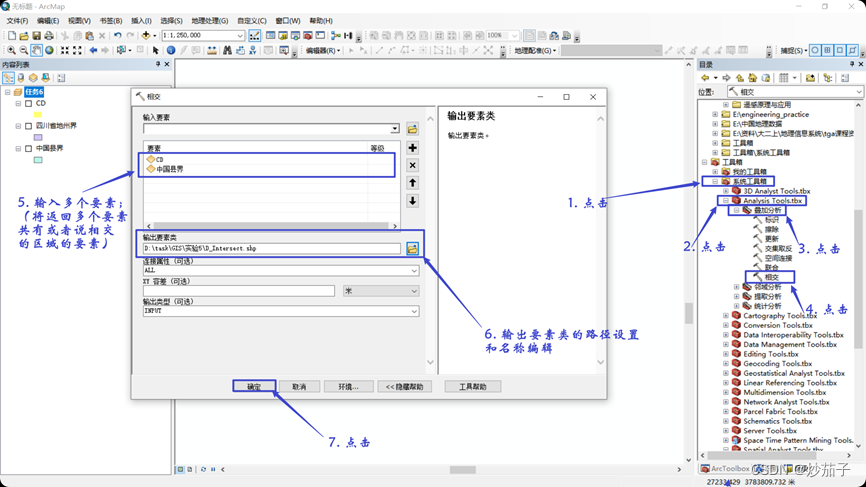Select the Zoom In tool
This screenshot has height=487, width=866.
(11, 50)
